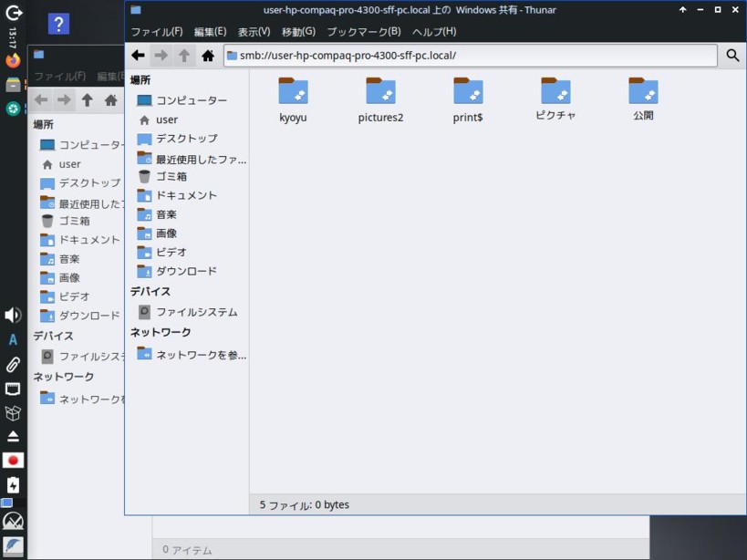Image resolution: width=747 pixels, height=560 pixels.
Task: Open the search magnifier icon
Action: 732,56
